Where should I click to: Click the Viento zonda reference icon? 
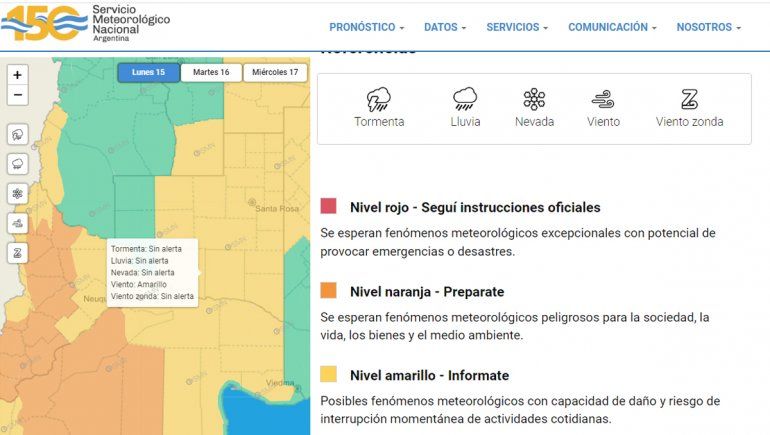point(689,99)
